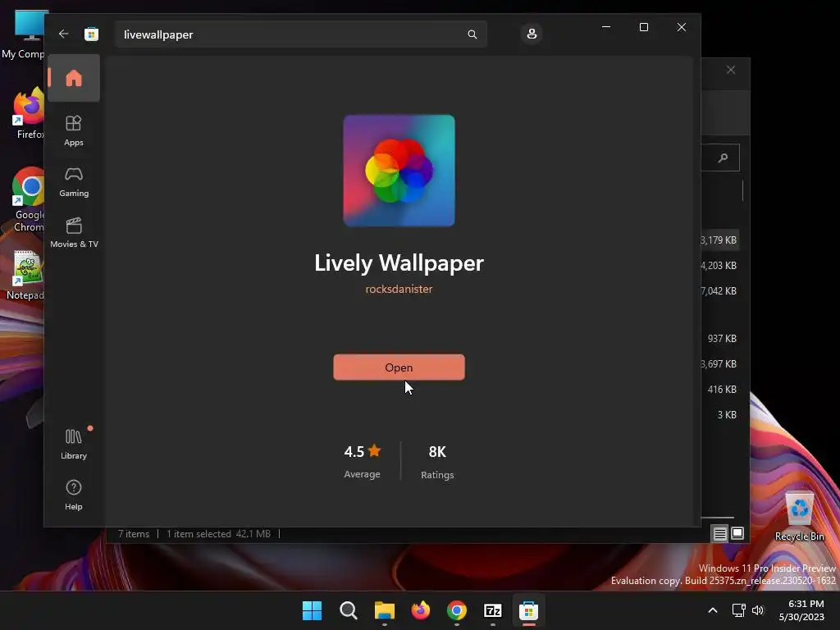840x630 pixels.
Task: Switch File Explorer to large icons view
Action: pos(737,533)
